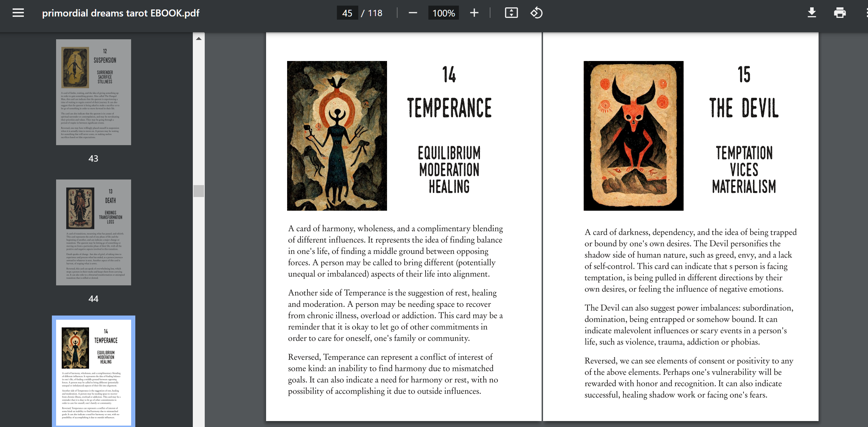Screen dimensions: 868x427
Task: Zoom out with the minus icon
Action: [413, 13]
